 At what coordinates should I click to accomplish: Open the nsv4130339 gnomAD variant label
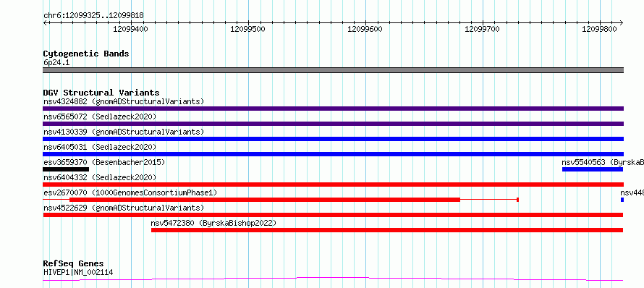pos(124,132)
